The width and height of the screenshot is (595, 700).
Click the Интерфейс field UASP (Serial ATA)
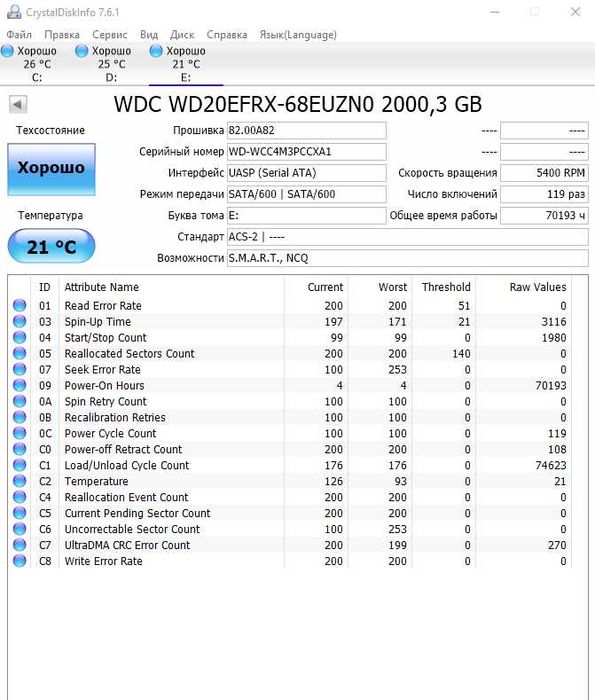click(x=307, y=173)
